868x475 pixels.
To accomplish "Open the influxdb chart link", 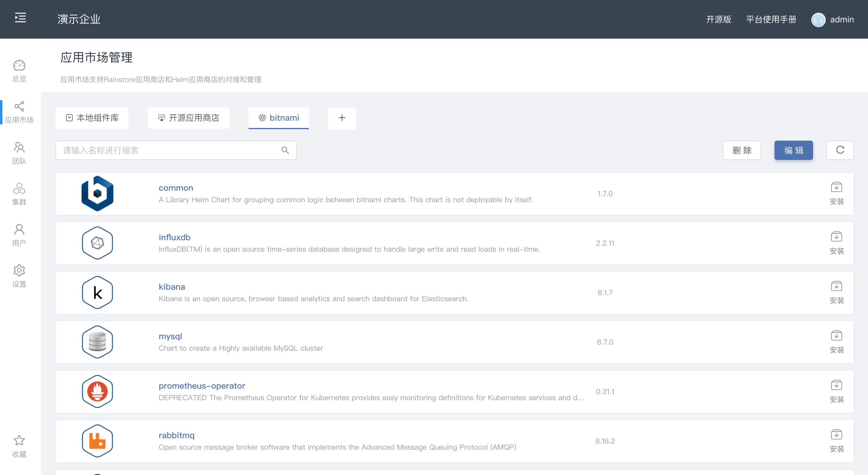I will (175, 237).
